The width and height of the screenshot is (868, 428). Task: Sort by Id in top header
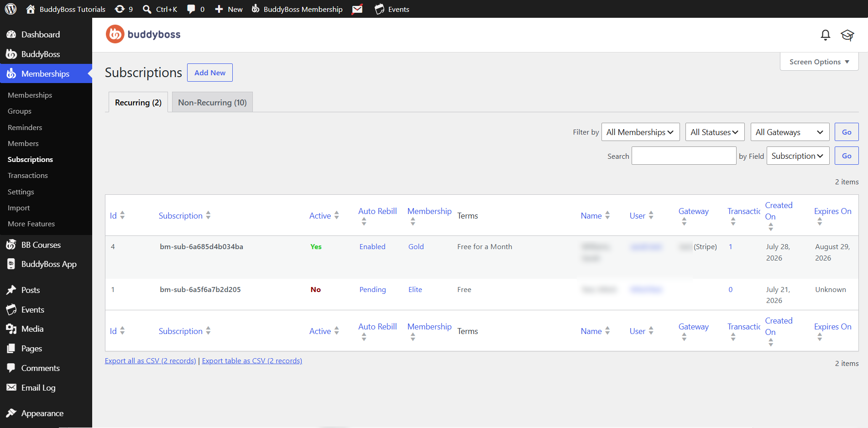(x=117, y=215)
